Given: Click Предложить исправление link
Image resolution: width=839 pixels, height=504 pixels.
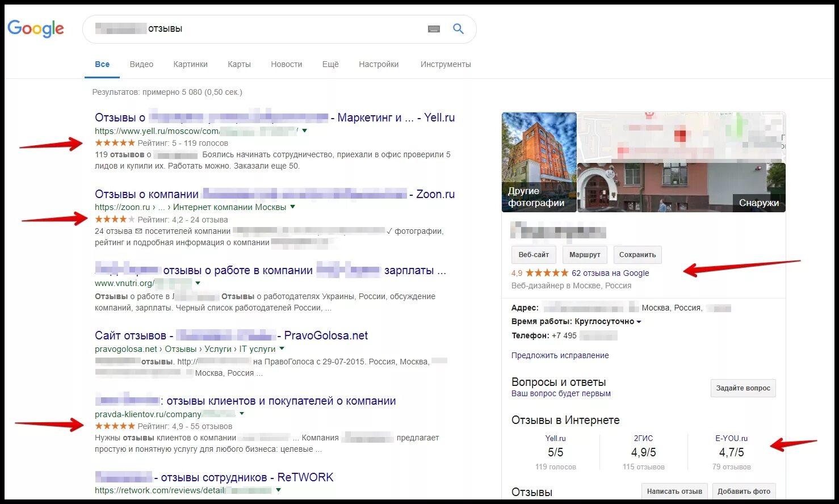Looking at the screenshot, I should [560, 355].
